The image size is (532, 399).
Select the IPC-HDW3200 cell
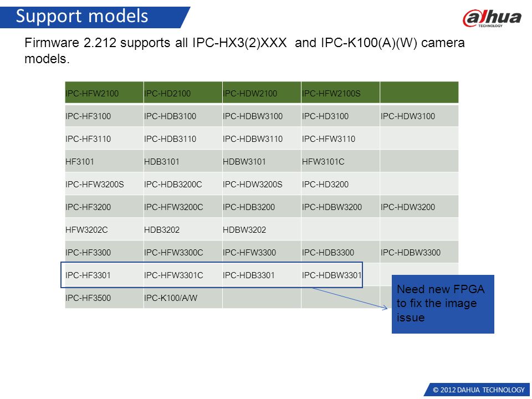pos(419,207)
